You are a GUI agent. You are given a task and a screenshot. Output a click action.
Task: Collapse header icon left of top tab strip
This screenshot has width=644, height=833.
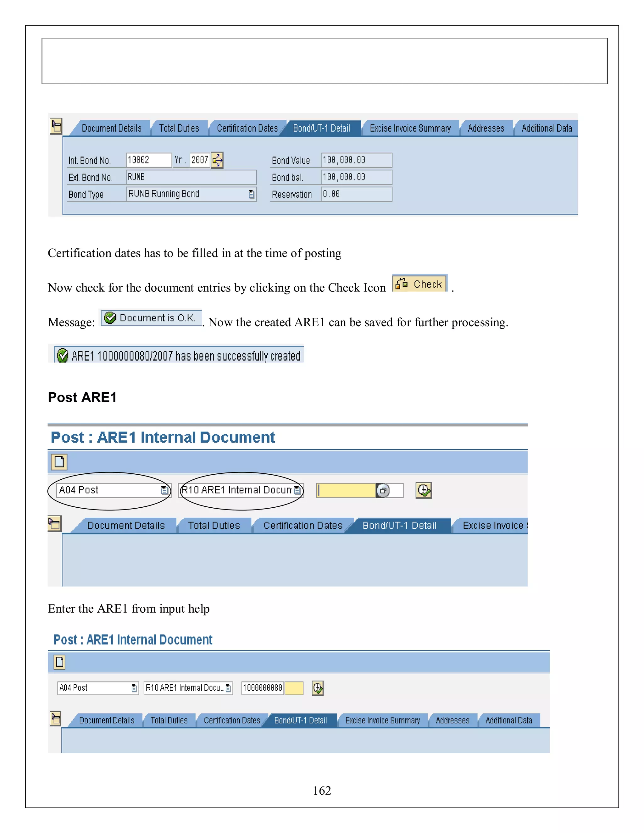(56, 126)
